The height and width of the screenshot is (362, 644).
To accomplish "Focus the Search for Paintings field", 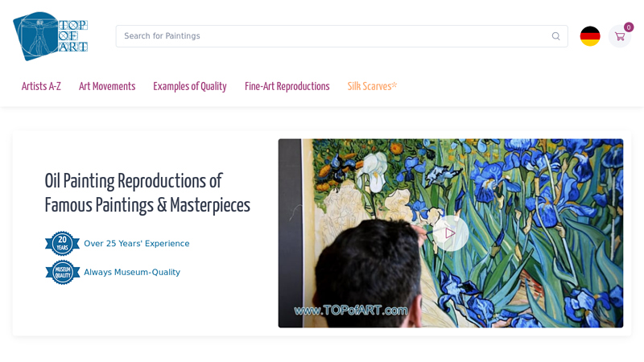I will click(330, 36).
